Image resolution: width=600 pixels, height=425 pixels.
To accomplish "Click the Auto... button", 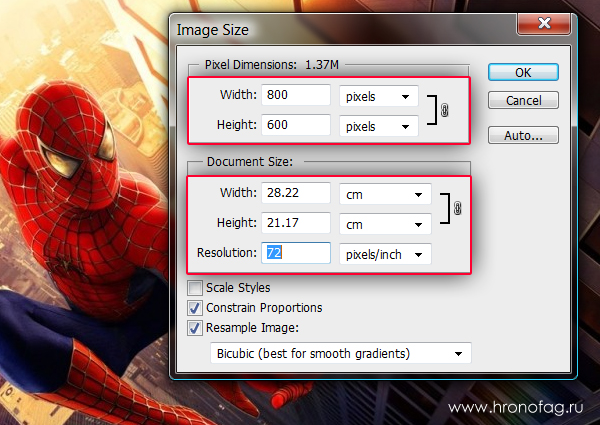I will pyautogui.click(x=523, y=135).
